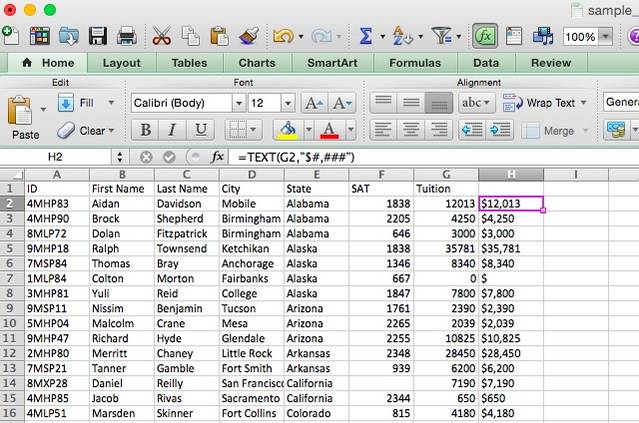Image resolution: width=639 pixels, height=423 pixels.
Task: Toggle bold formatting
Action: click(x=145, y=130)
